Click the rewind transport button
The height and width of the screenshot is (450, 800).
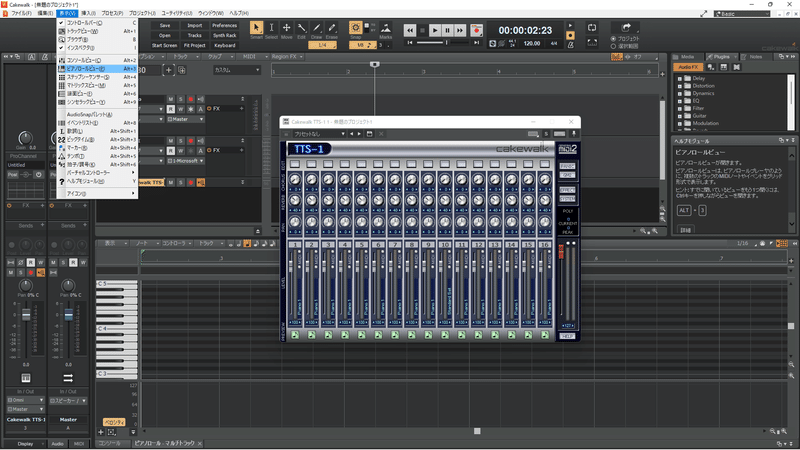pos(410,31)
